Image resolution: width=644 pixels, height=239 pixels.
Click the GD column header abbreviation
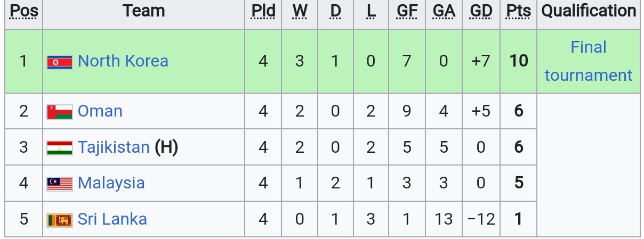[x=481, y=11]
